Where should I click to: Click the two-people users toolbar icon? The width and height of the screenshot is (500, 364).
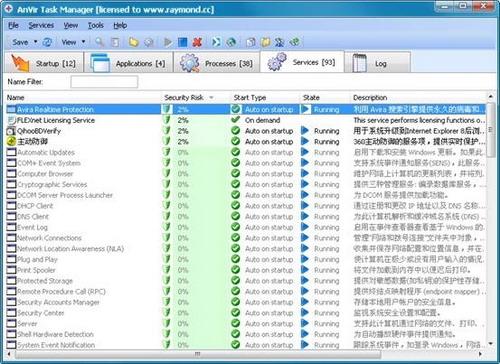click(x=280, y=42)
